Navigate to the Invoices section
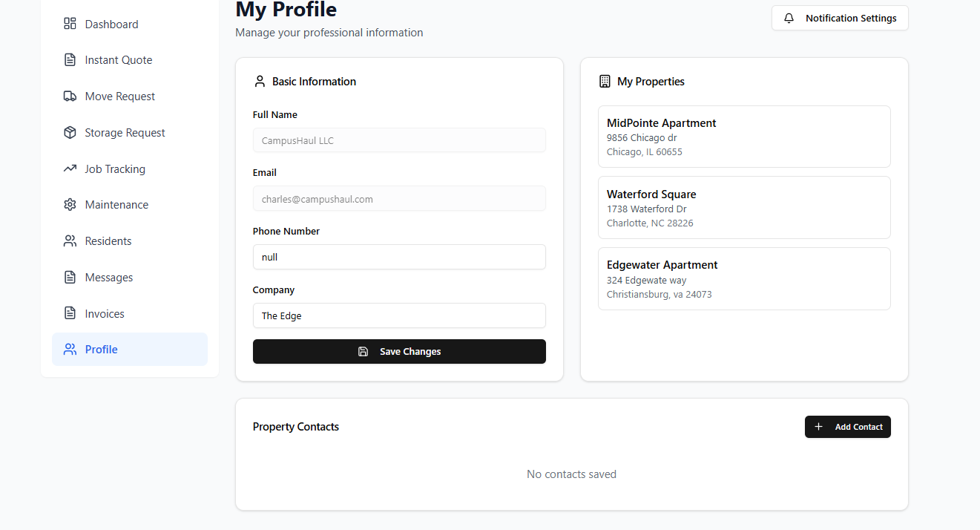The width and height of the screenshot is (980, 530). pos(104,313)
